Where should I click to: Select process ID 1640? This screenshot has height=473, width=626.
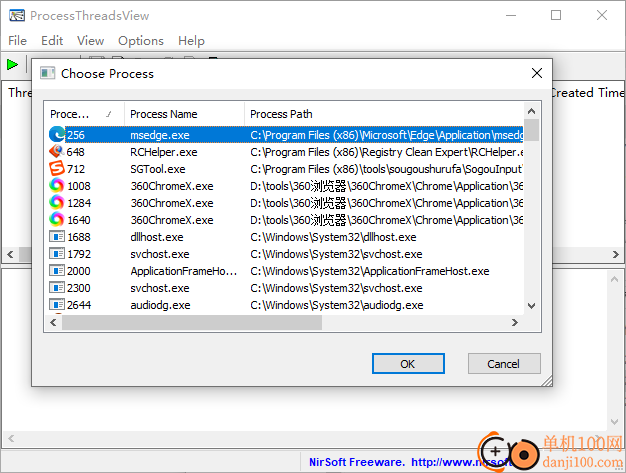pyautogui.click(x=79, y=220)
